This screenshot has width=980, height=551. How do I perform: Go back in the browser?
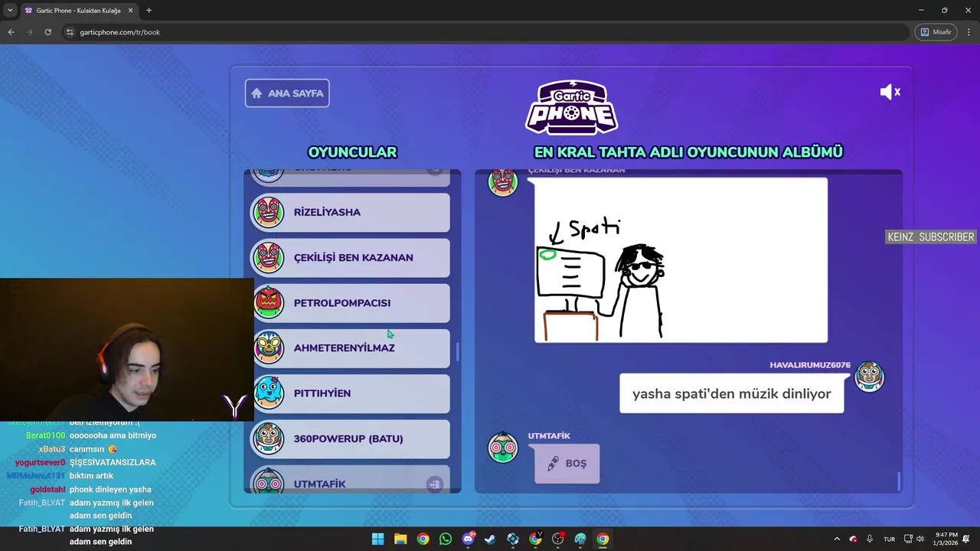tap(11, 32)
